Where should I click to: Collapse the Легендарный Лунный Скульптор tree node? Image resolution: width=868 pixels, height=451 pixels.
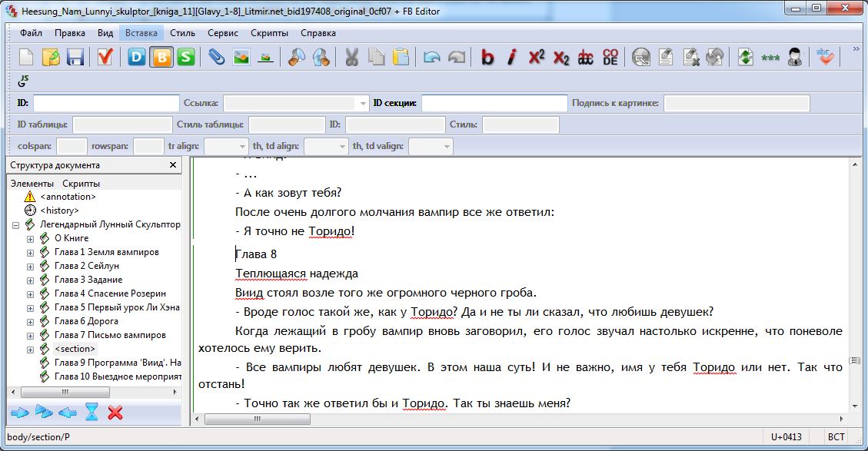point(15,224)
